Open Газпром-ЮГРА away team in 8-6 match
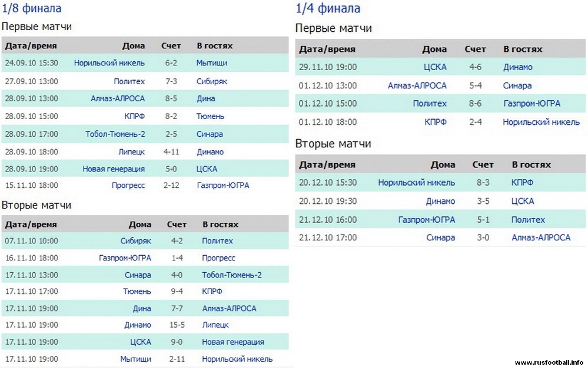The image size is (588, 370). [531, 104]
